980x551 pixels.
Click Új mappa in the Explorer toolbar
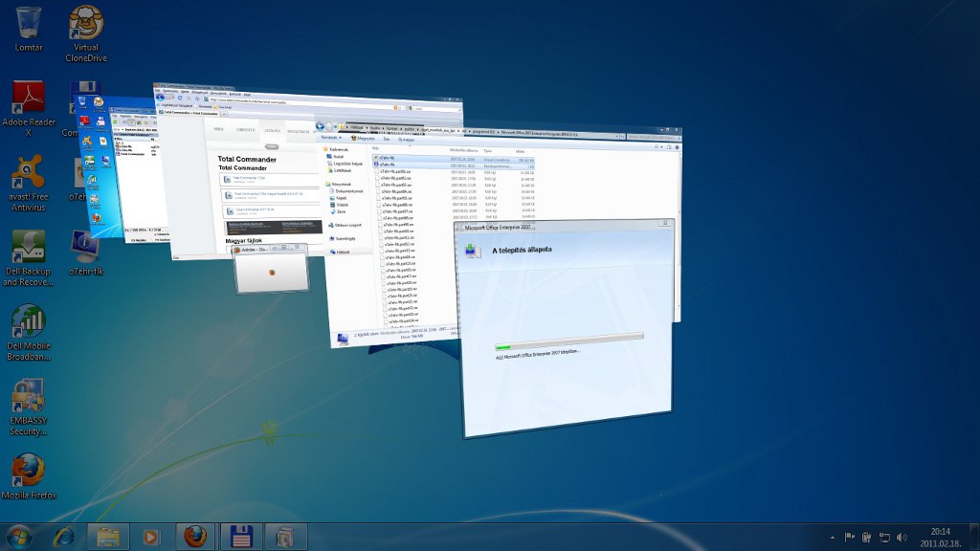coord(408,140)
